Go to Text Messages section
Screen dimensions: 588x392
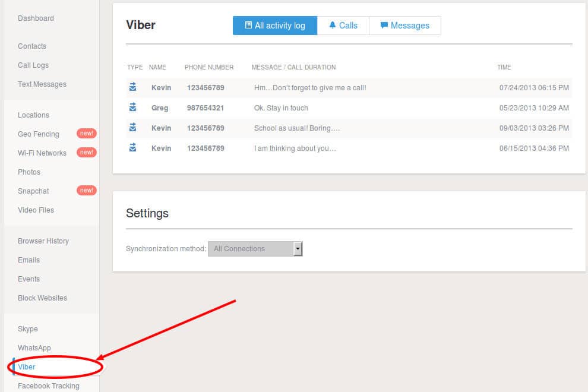coord(42,84)
